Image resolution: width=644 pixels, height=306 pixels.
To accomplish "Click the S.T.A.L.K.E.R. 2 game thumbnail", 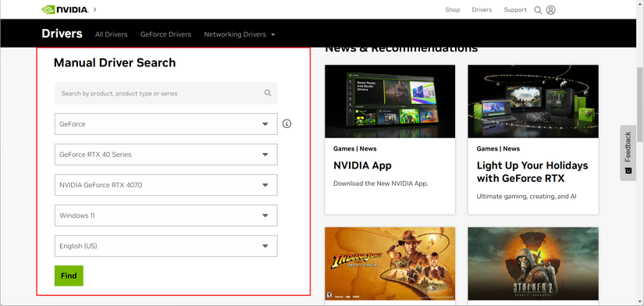I will click(x=533, y=264).
